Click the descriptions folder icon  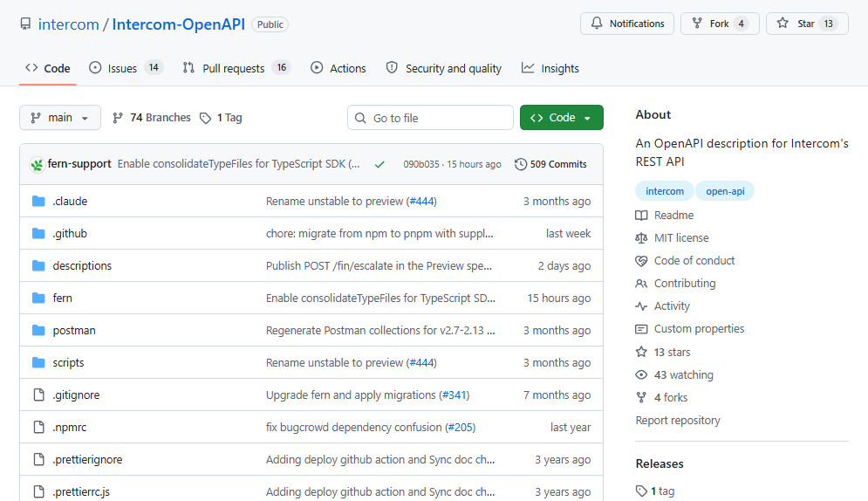coord(38,265)
